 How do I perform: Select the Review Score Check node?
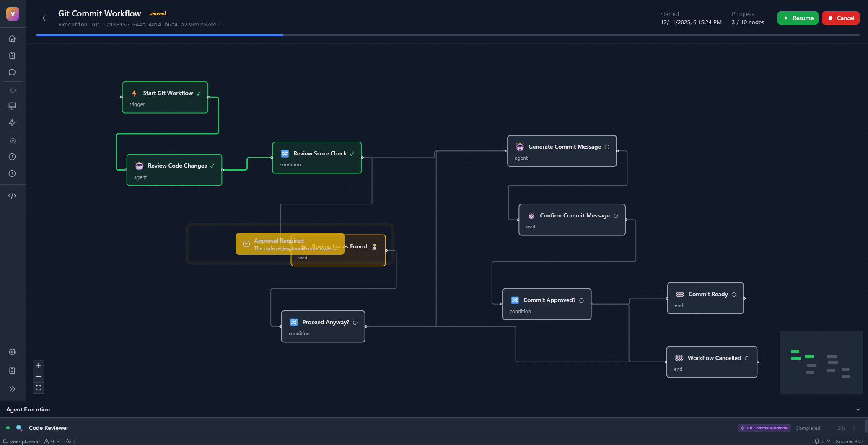[x=317, y=157]
